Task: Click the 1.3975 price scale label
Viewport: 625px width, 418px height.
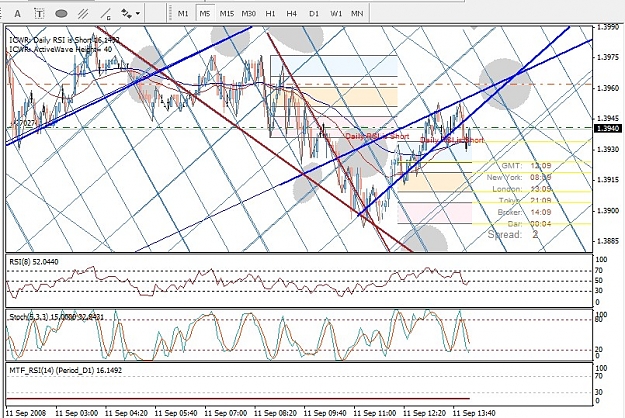Action: 607,57
